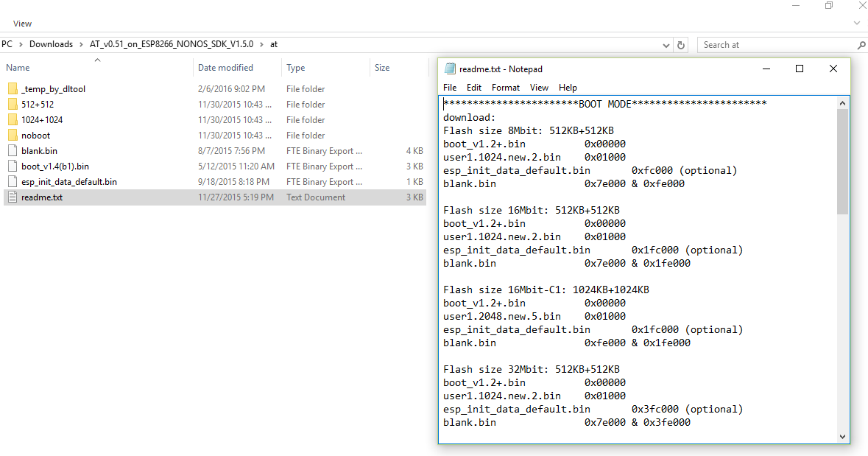This screenshot has height=456, width=868.
Task: Expand the Downloads breadcrumb chevron
Action: [x=81, y=44]
